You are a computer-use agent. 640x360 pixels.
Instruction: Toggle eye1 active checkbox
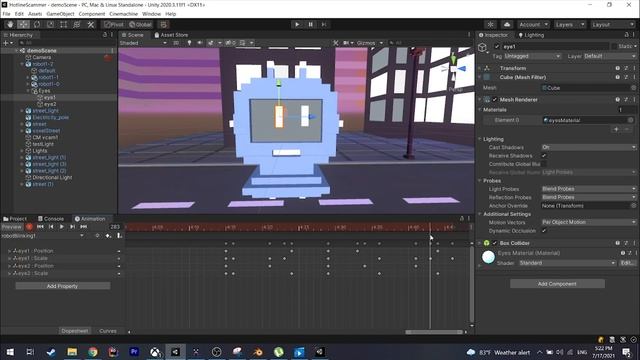tap(497, 47)
